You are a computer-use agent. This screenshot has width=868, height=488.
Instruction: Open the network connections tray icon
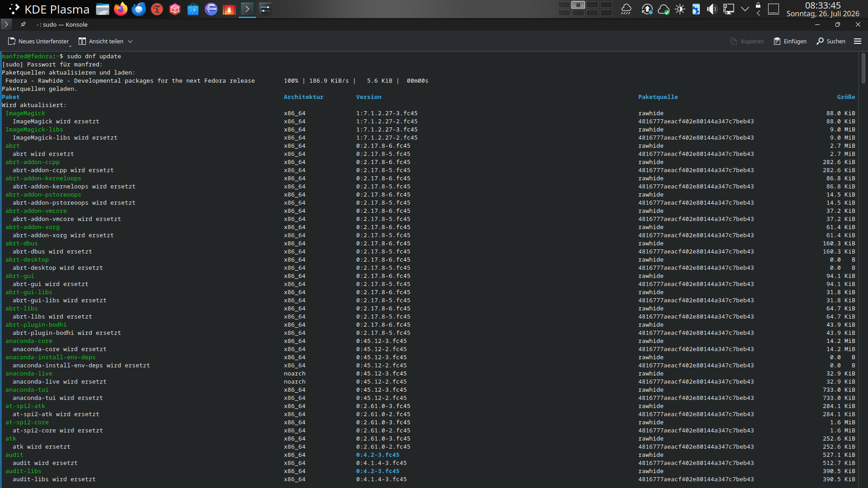point(728,9)
